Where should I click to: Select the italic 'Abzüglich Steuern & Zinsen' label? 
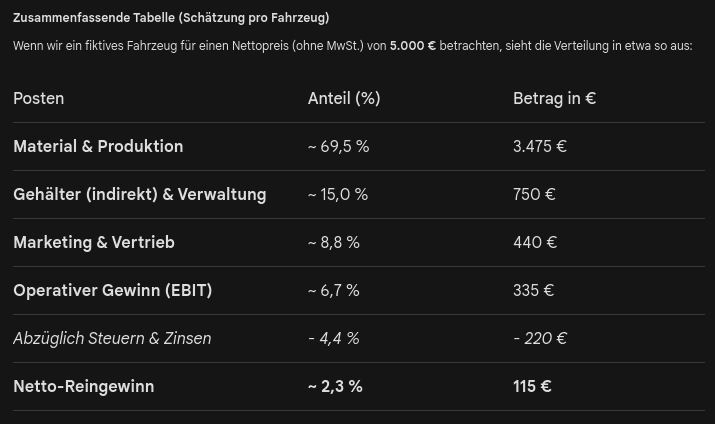112,338
